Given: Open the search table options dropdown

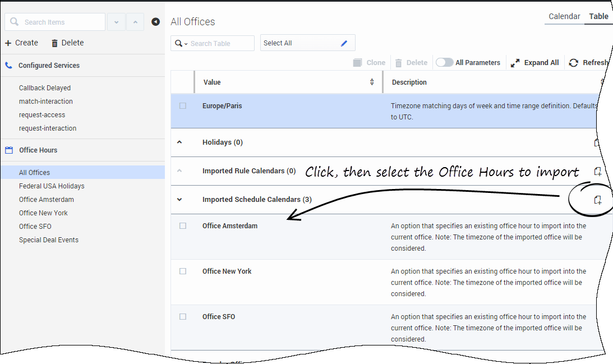Looking at the screenshot, I should pyautogui.click(x=181, y=43).
